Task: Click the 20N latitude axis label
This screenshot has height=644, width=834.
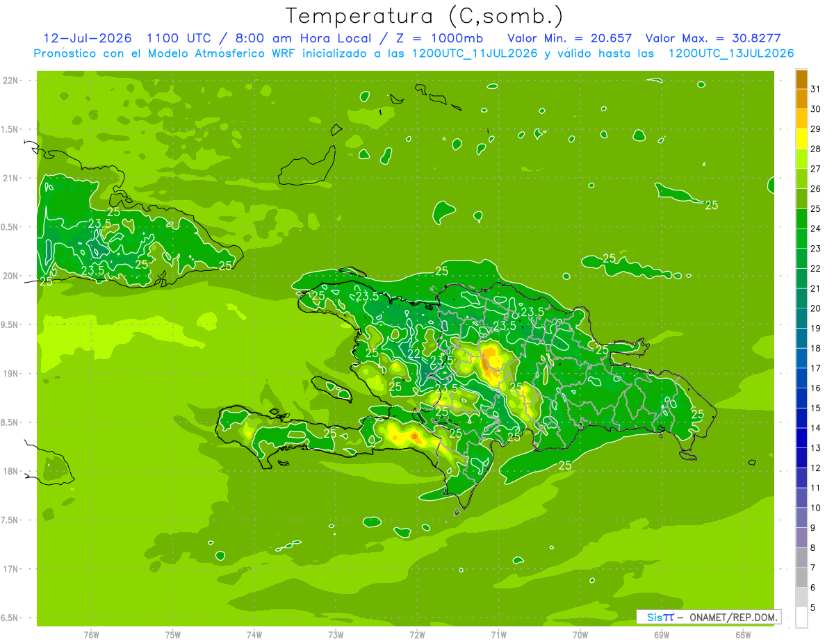Action: [x=10, y=276]
